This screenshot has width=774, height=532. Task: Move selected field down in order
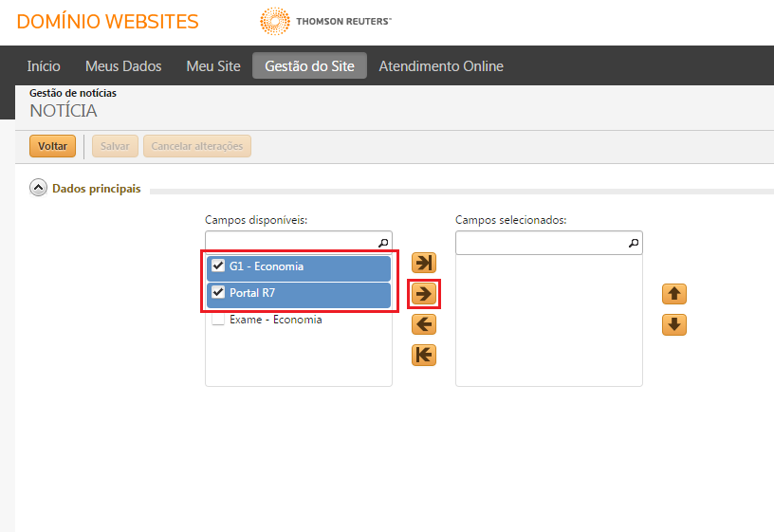(x=674, y=324)
